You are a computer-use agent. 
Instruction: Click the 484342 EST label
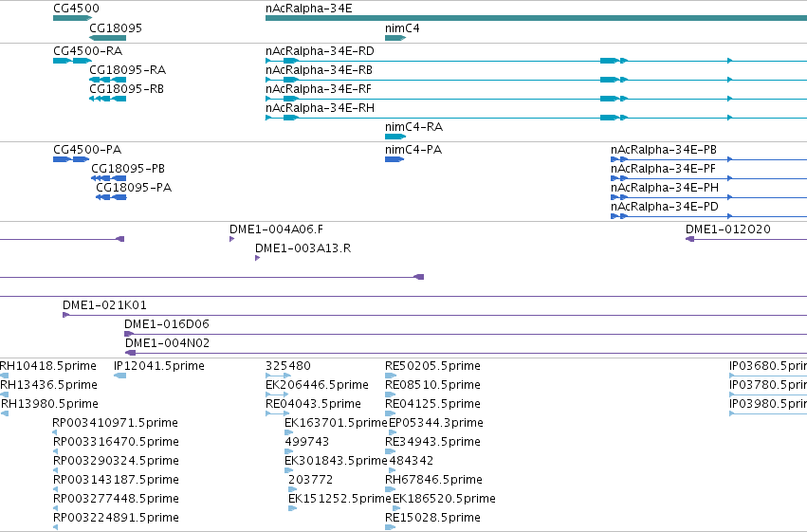pos(412,461)
